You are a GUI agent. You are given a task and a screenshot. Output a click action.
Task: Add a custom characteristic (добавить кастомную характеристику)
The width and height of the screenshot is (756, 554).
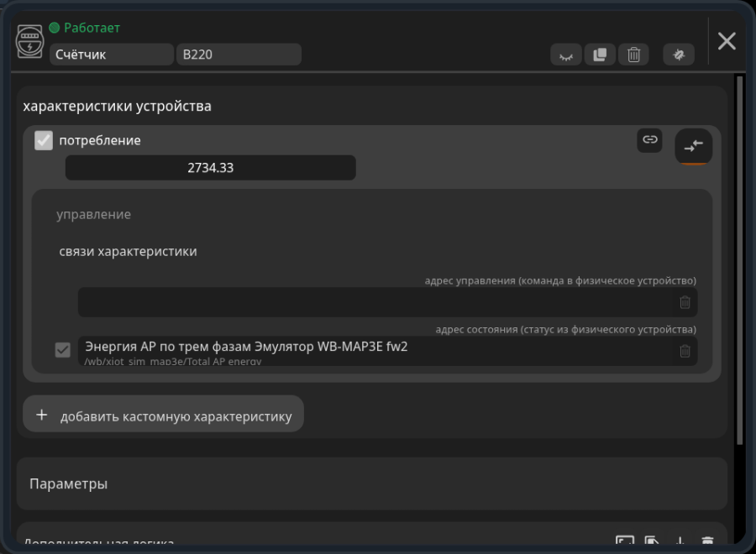(164, 414)
